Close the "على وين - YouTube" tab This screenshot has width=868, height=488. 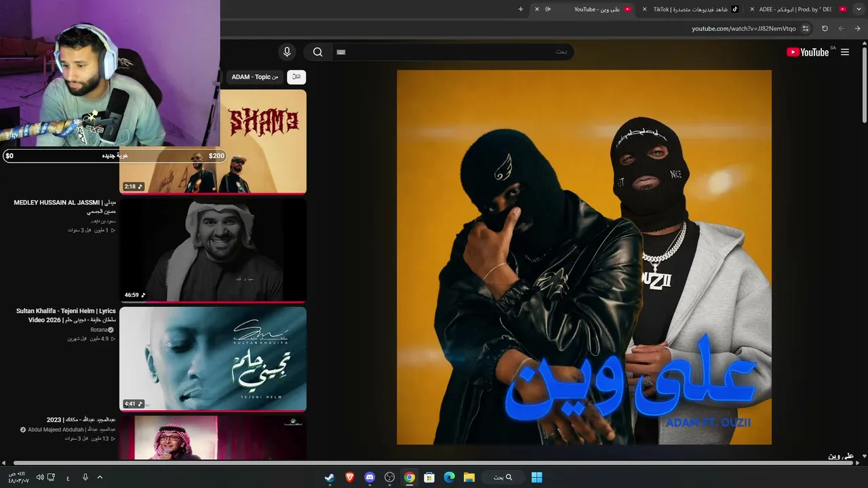[x=537, y=9]
